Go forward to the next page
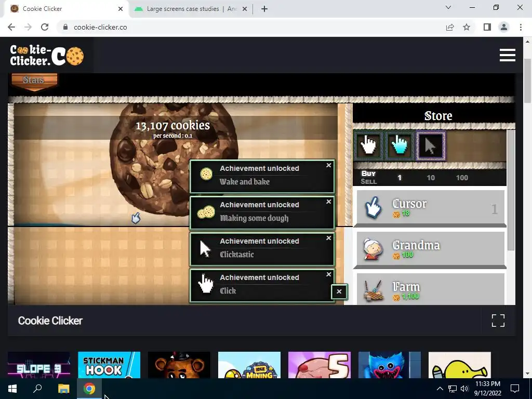The width and height of the screenshot is (532, 399). [28, 27]
